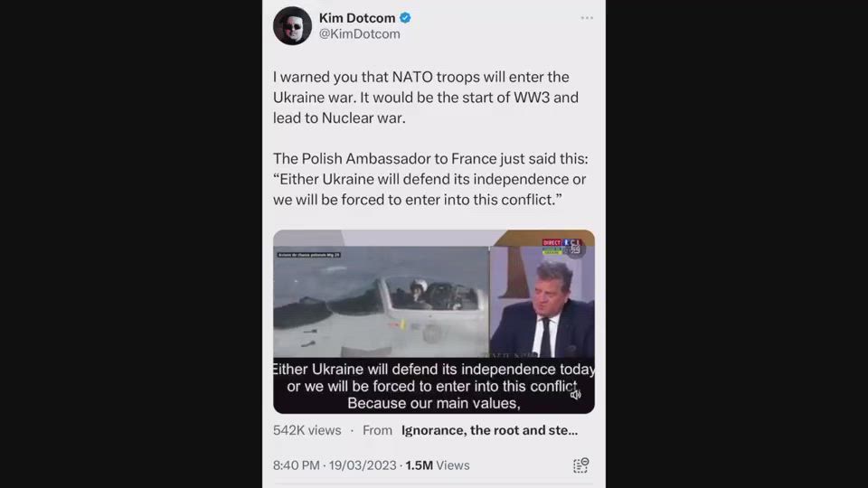
Task: Click Kim Dotcom's profile avatar
Action: pyautogui.click(x=292, y=25)
